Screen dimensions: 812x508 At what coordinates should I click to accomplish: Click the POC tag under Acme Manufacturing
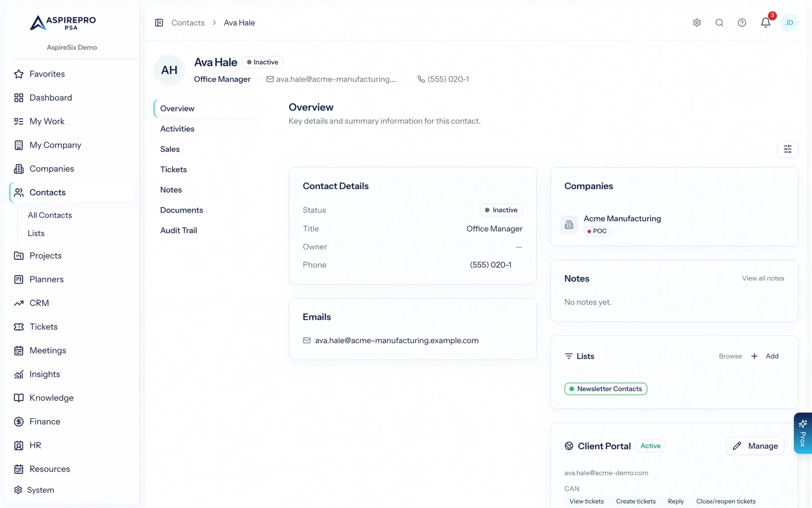pos(597,231)
